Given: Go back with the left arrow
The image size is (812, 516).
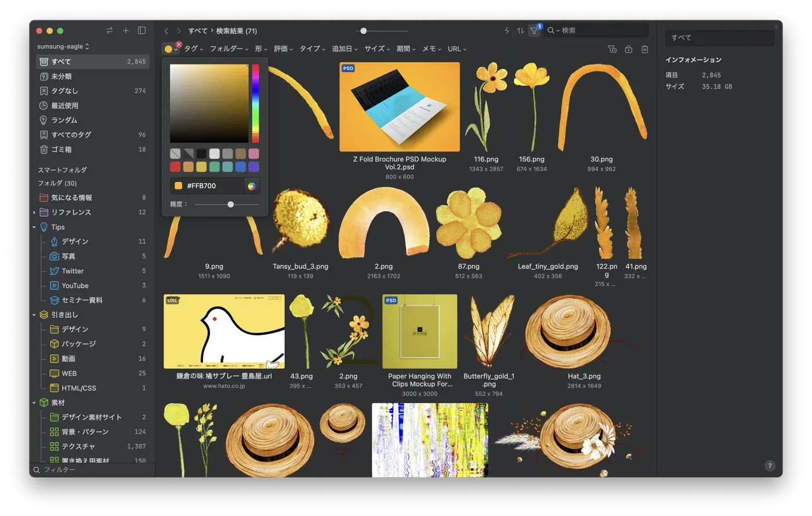Looking at the screenshot, I should [x=166, y=31].
